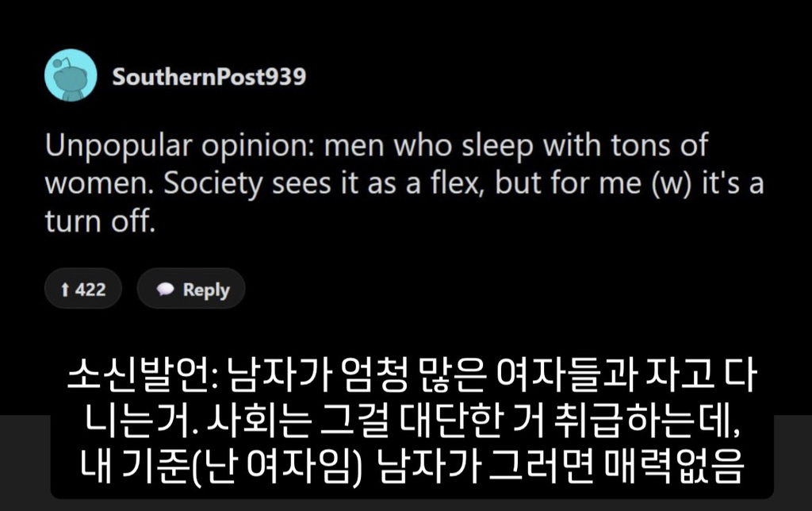Click the "turn off." line of comment
This screenshot has width=812, height=511.
(x=97, y=221)
